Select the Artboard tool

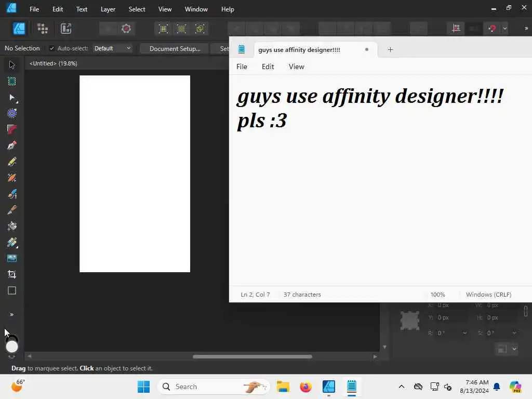pyautogui.click(x=12, y=81)
